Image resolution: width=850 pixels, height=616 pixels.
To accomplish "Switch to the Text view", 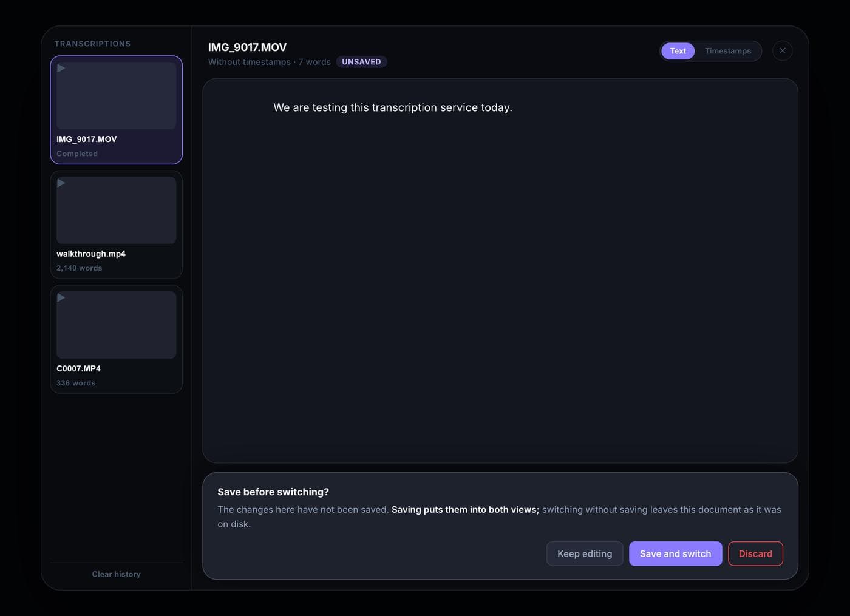I will point(678,51).
